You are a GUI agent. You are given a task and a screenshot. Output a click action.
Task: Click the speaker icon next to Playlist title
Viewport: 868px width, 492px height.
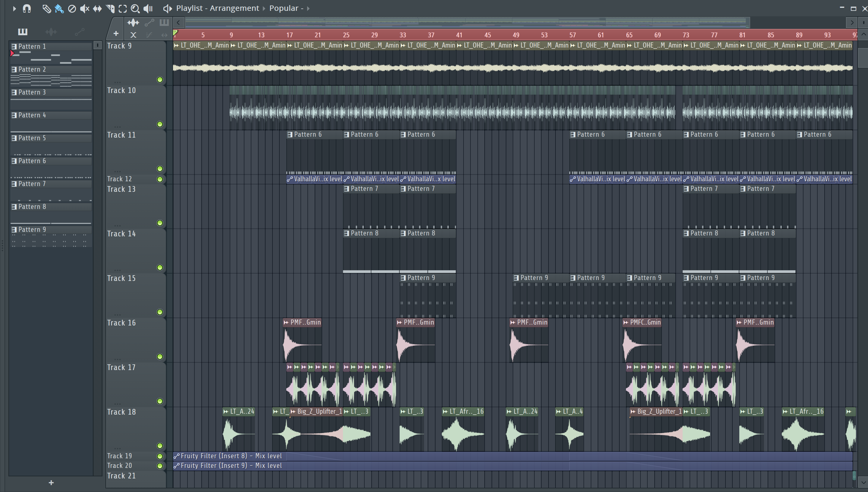(x=167, y=8)
